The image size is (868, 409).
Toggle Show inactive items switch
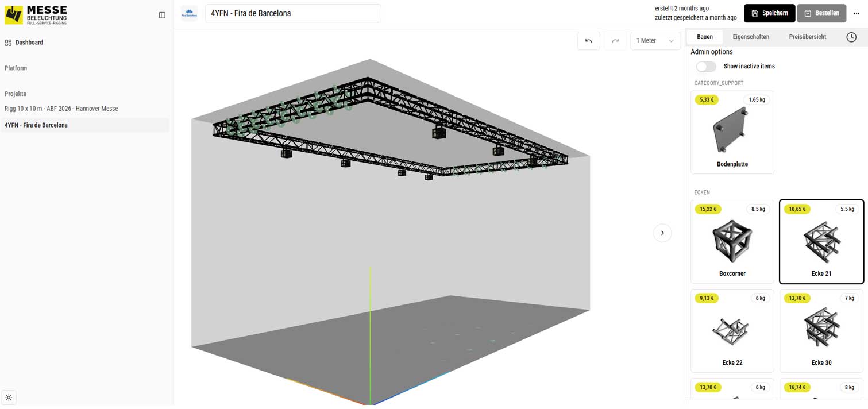coord(706,67)
